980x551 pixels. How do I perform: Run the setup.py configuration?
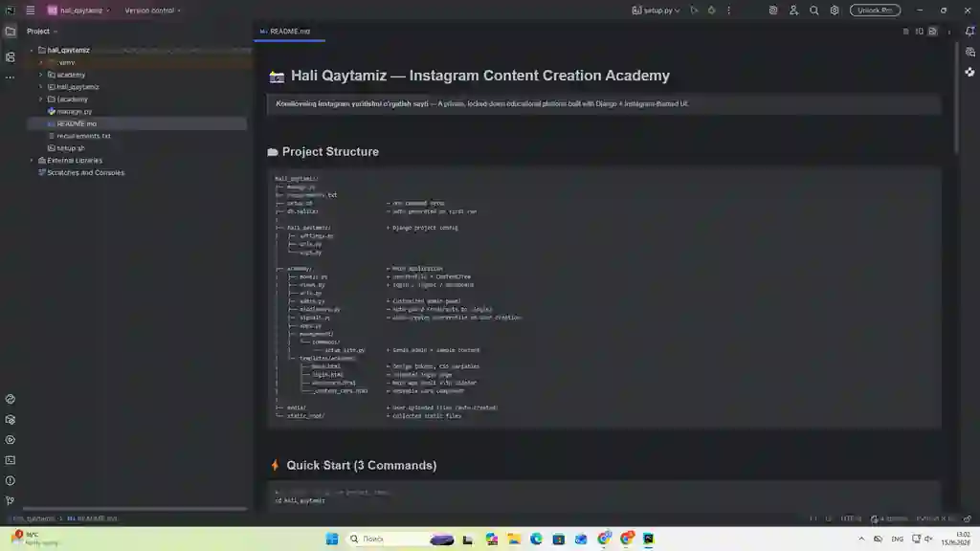click(694, 10)
